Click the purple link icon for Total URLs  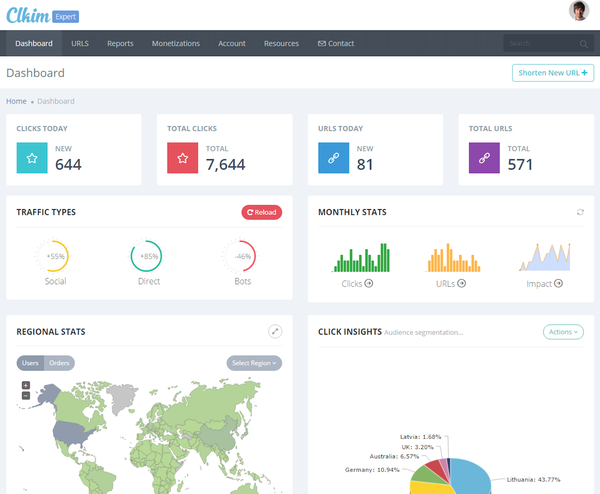click(484, 158)
